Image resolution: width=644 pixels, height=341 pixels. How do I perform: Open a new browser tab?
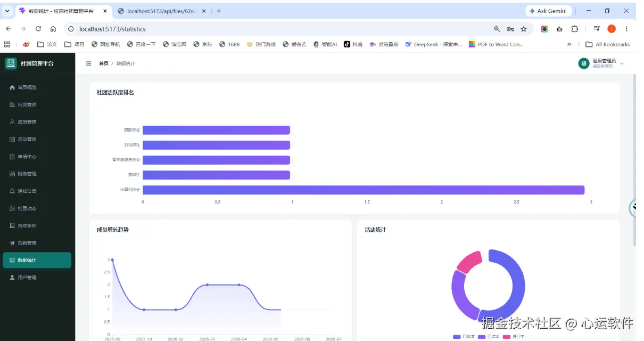[219, 11]
